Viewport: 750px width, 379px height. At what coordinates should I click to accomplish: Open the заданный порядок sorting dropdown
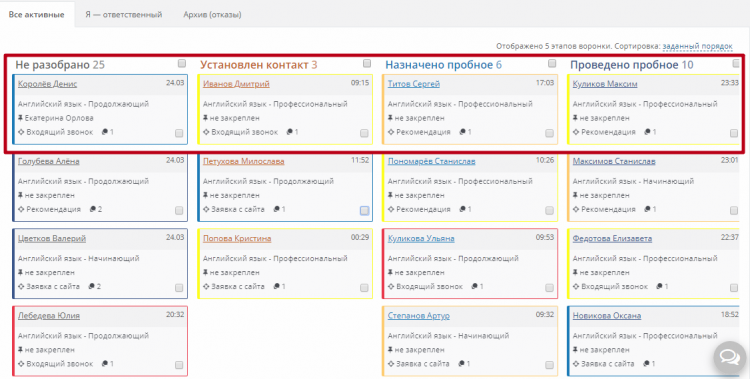tap(697, 46)
